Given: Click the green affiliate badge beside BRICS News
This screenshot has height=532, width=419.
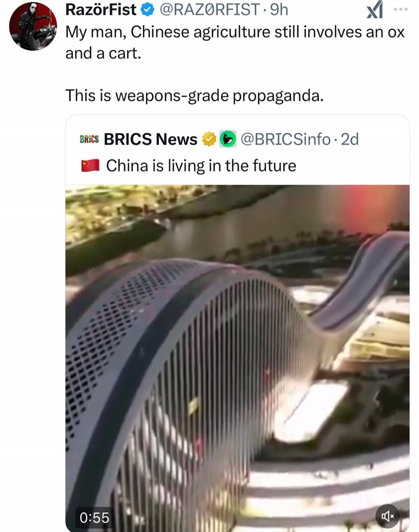Looking at the screenshot, I should pyautogui.click(x=228, y=139).
